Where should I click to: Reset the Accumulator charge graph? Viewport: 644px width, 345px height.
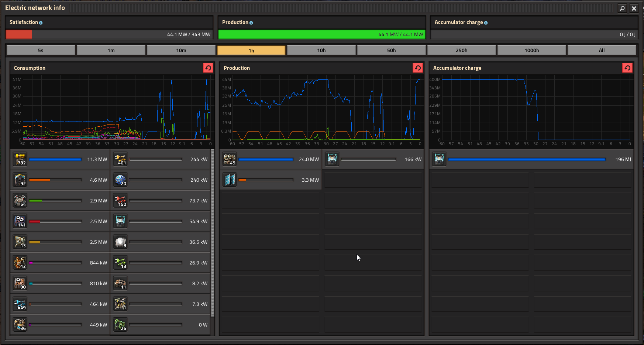627,68
